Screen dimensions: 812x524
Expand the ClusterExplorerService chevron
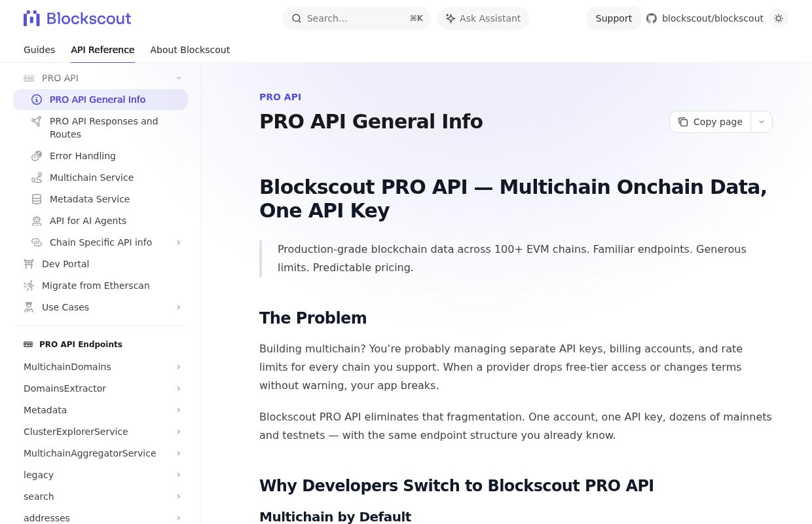pos(179,432)
